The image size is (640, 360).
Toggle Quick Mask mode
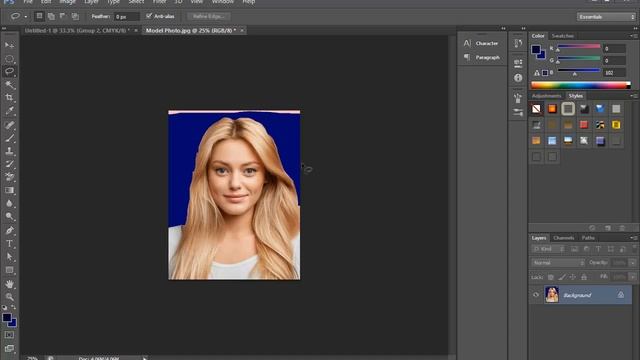(9, 335)
